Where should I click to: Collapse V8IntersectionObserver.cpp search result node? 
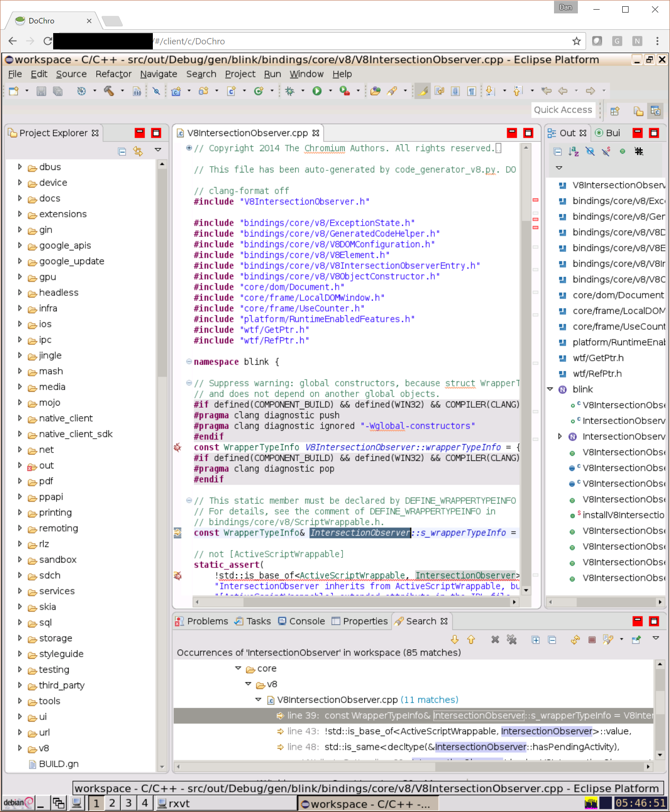click(x=258, y=700)
